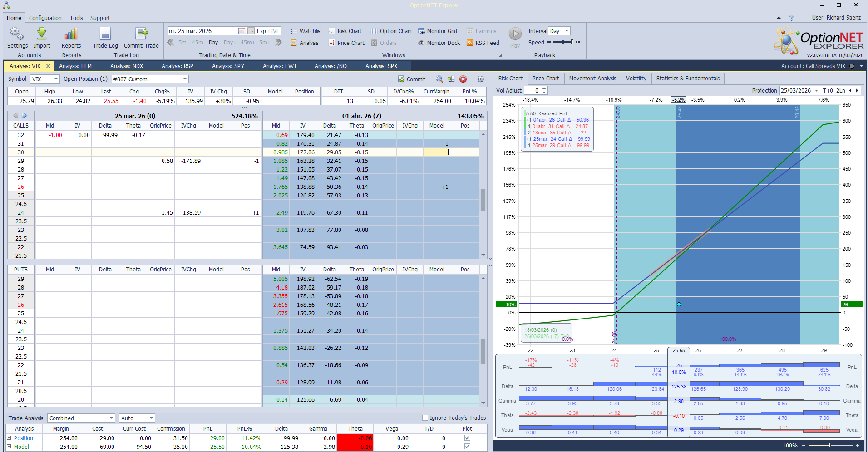Image resolution: width=868 pixels, height=452 pixels.
Task: Open the Configuration menu
Action: coord(45,18)
